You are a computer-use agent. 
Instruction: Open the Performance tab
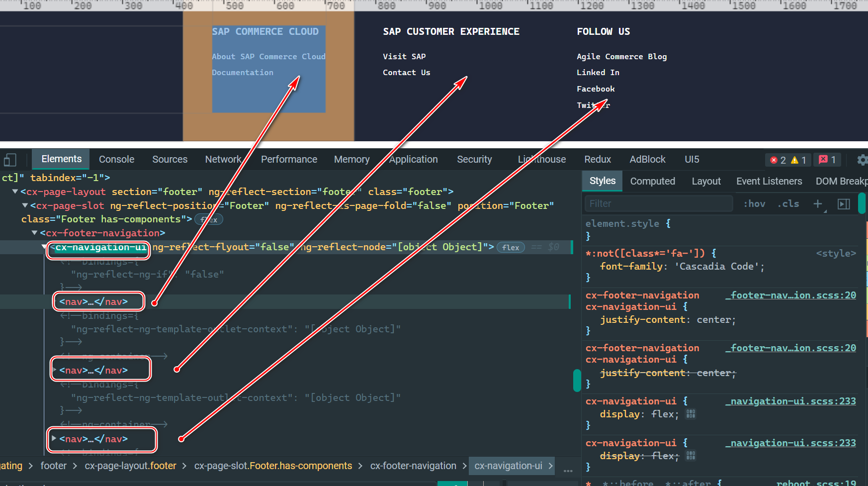(289, 159)
